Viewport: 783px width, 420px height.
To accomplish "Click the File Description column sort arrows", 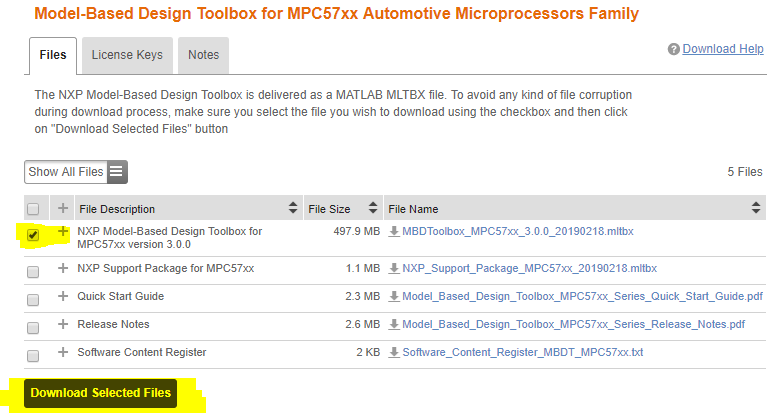I will pyautogui.click(x=293, y=209).
